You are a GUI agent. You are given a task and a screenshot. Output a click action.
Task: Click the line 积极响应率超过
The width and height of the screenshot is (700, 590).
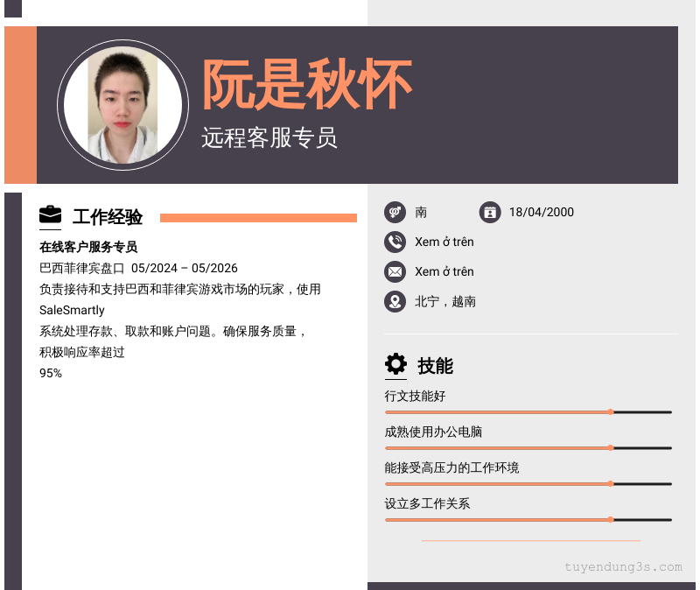[x=81, y=352]
